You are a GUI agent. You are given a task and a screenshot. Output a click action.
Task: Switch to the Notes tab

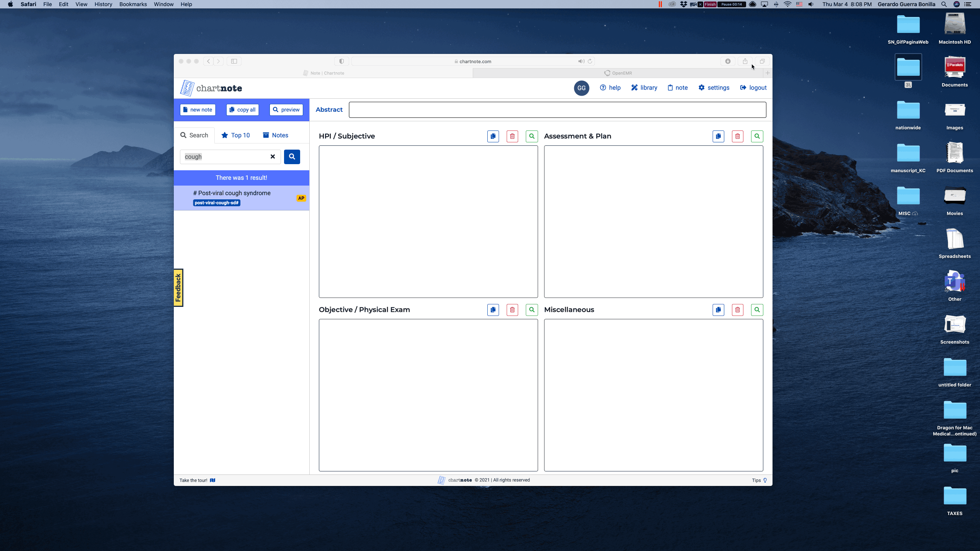point(275,135)
